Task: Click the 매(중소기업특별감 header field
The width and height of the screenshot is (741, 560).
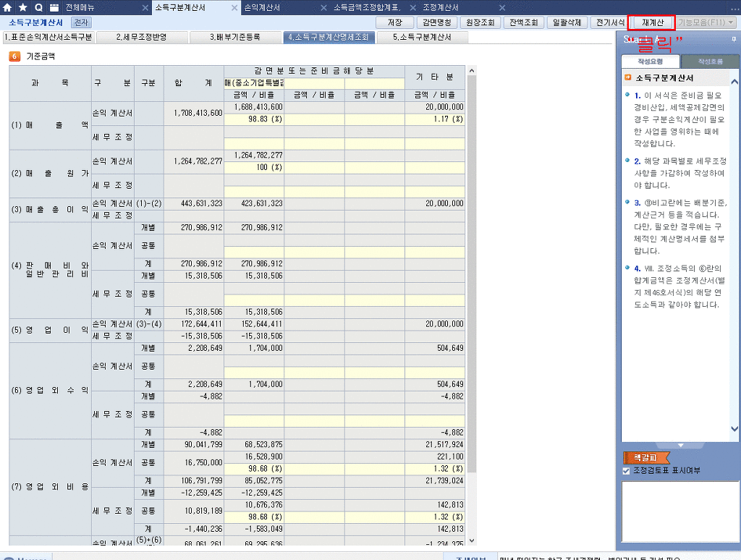Action: pyautogui.click(x=254, y=83)
